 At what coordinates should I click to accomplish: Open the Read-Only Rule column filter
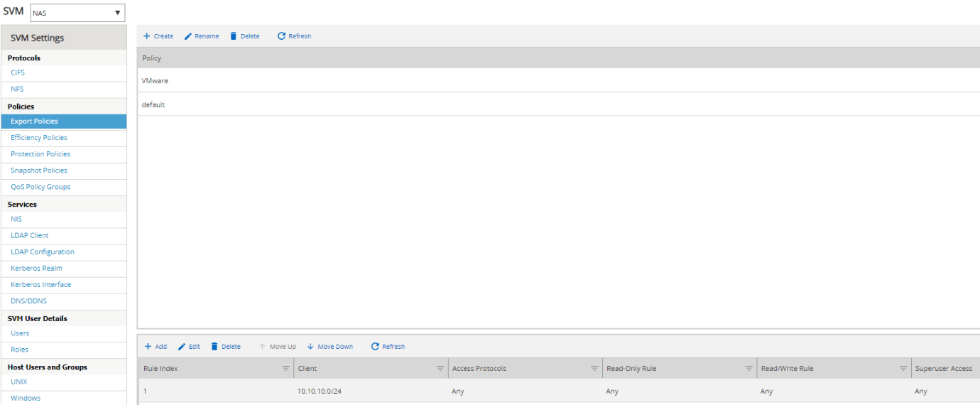click(748, 369)
